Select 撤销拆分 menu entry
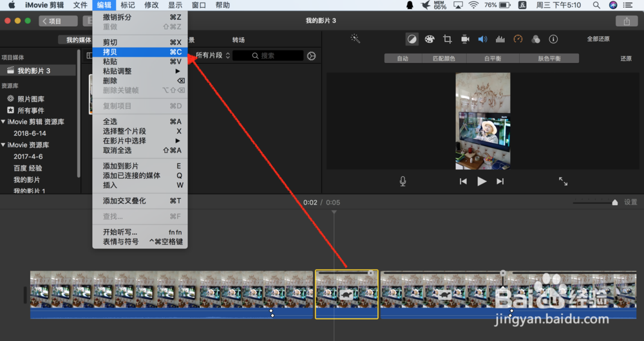The height and width of the screenshot is (341, 644). coord(140,17)
